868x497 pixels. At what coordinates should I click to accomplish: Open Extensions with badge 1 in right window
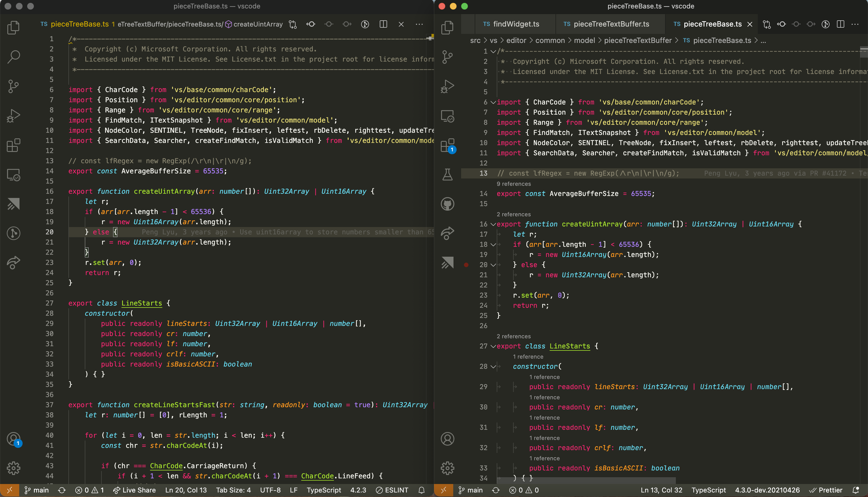[448, 146]
